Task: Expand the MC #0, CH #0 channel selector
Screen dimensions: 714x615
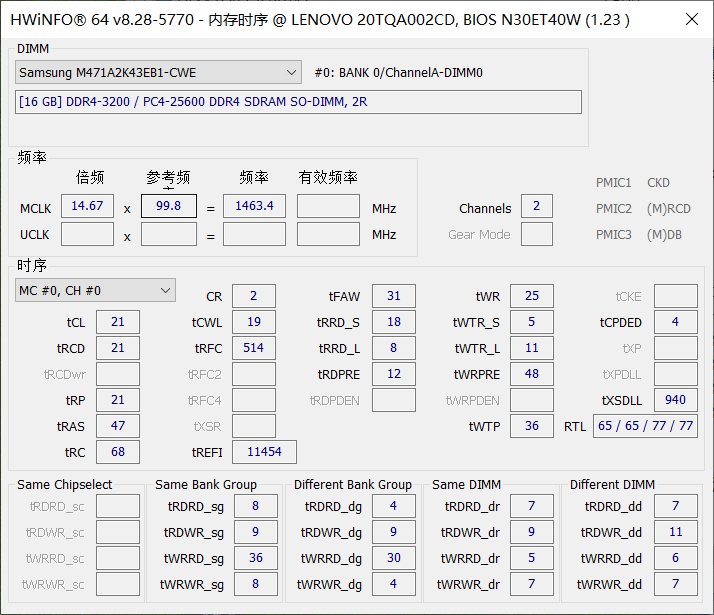Action: coord(95,290)
